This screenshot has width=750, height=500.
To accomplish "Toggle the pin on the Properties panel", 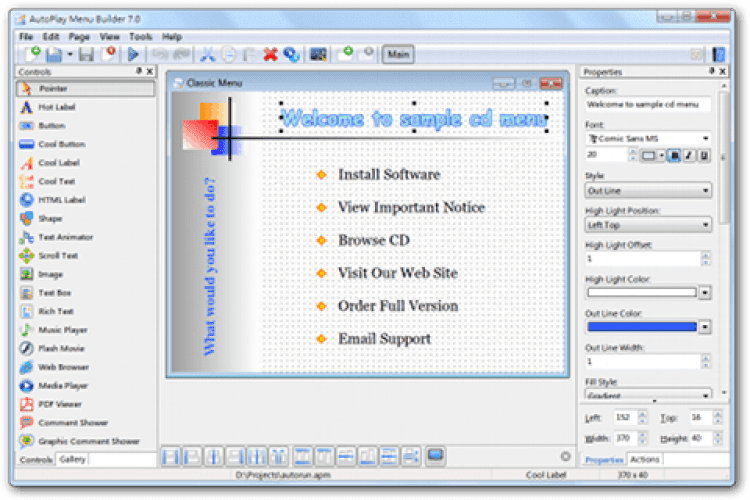I will [712, 71].
